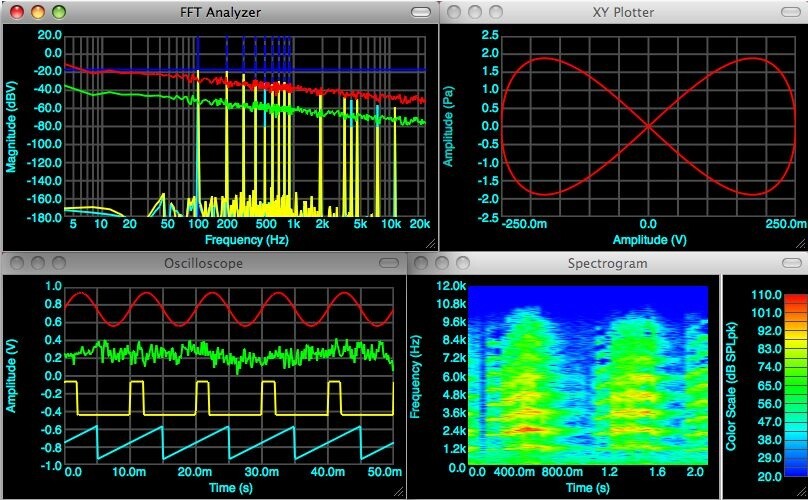Click the FFT Analyzer title bar text

[220, 12]
